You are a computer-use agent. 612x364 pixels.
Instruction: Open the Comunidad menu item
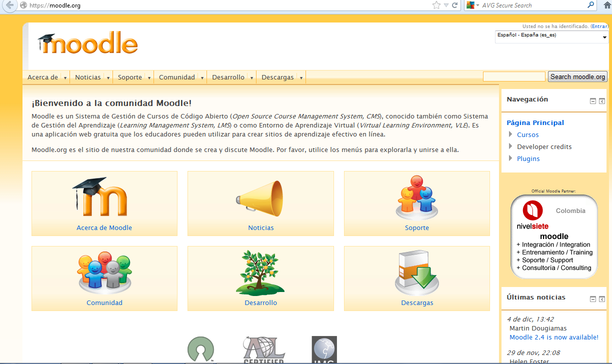[177, 77]
